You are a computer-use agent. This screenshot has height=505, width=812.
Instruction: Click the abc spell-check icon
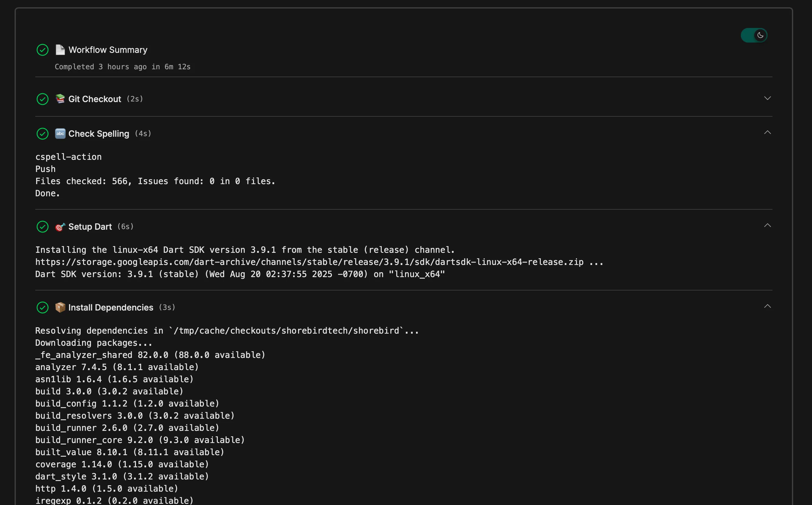coord(60,134)
